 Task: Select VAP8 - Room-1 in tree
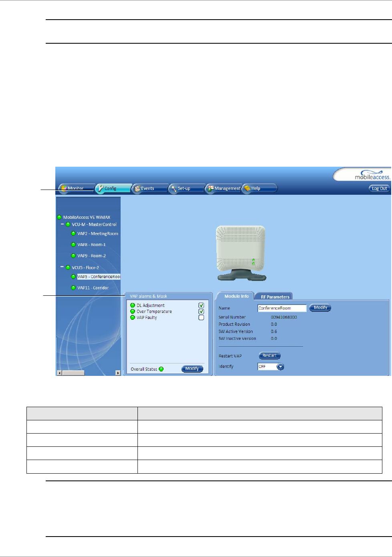(91, 244)
